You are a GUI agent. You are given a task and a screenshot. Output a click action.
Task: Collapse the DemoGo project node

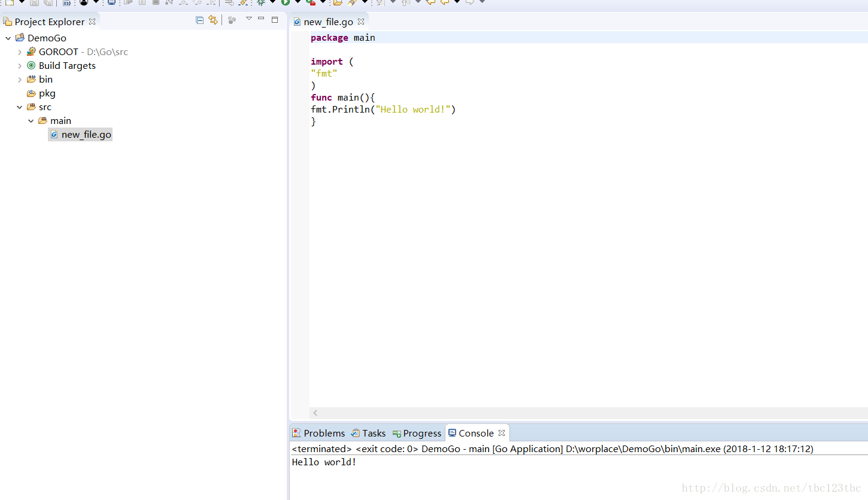pos(8,38)
